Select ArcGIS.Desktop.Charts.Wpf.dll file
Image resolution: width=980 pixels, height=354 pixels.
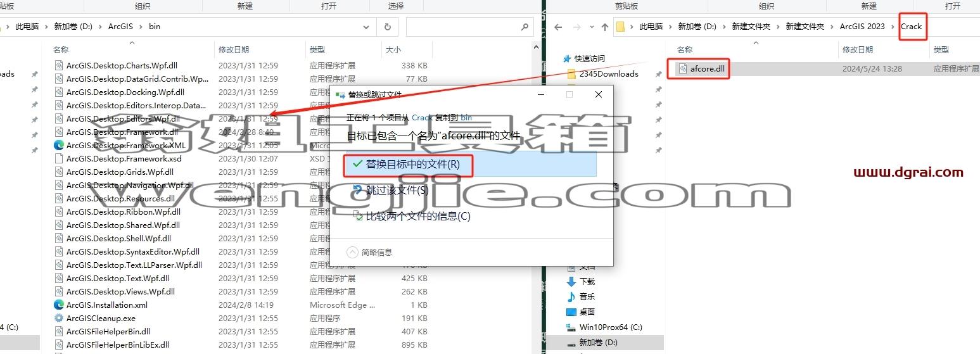point(122,65)
